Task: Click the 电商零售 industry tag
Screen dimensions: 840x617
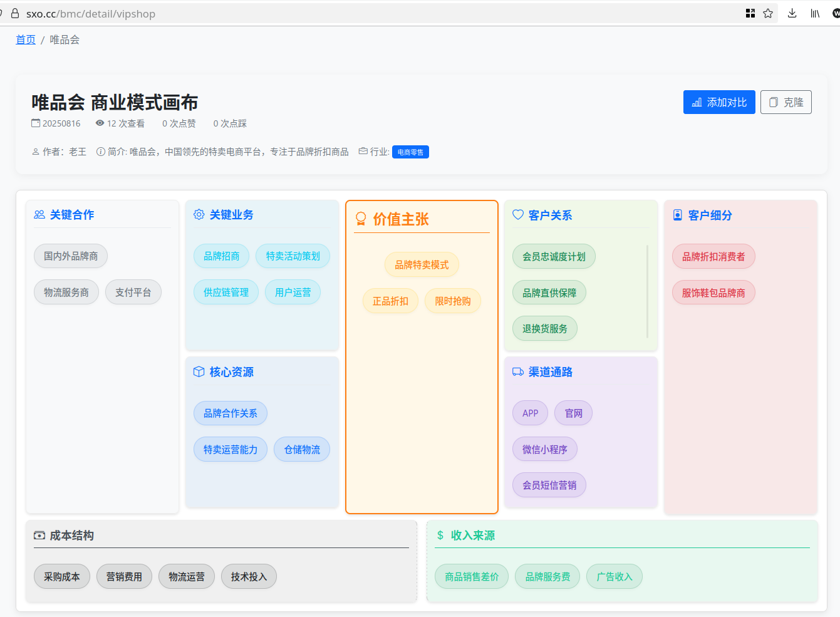Action: click(410, 152)
